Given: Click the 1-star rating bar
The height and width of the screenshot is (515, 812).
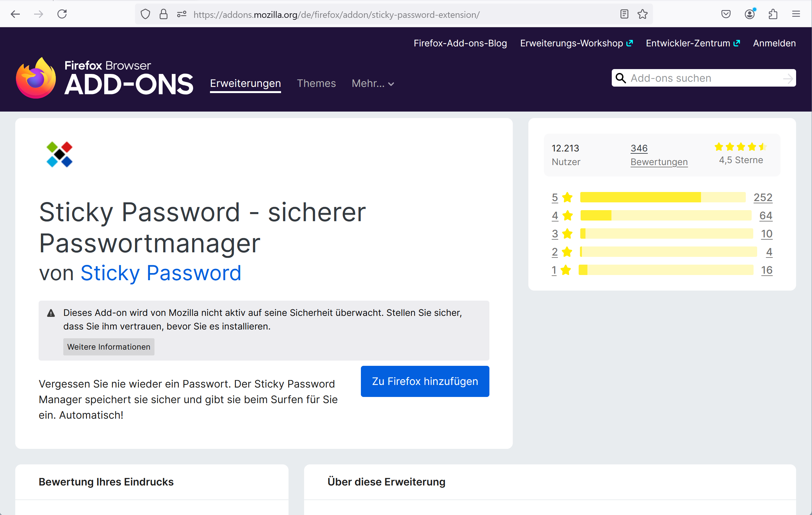Looking at the screenshot, I should tap(666, 270).
